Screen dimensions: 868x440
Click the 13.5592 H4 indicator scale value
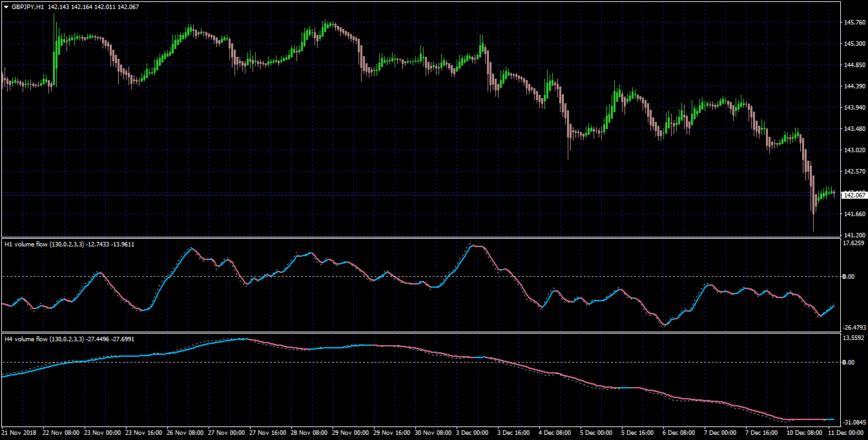tap(854, 337)
